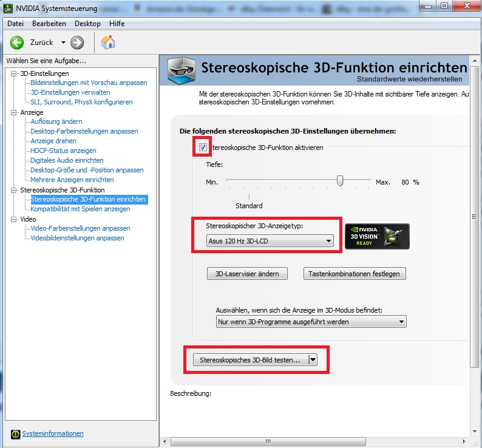Viewport: 482px width, 448px height.
Task: Select Stereoskopische 3D-Funktion einrichten tree item
Action: coord(89,199)
